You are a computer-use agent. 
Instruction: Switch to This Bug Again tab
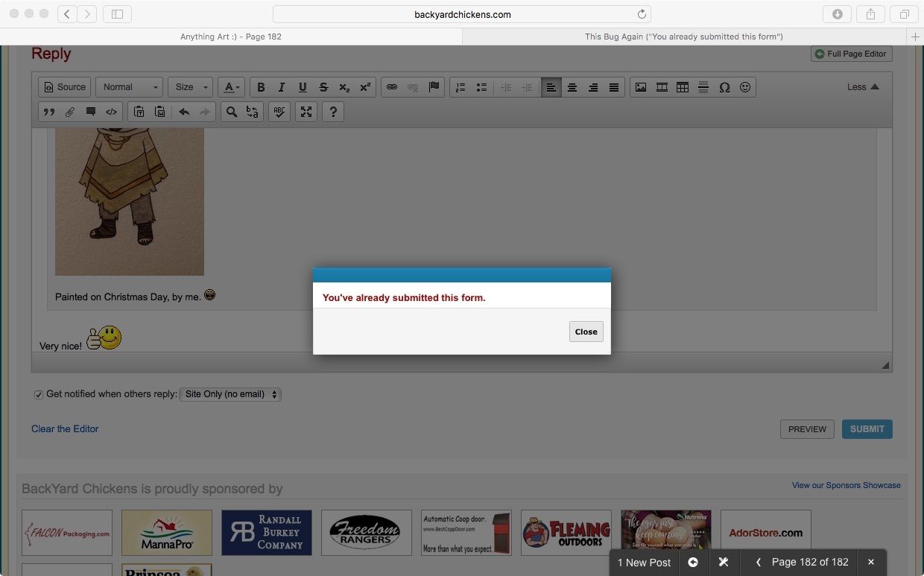(683, 37)
